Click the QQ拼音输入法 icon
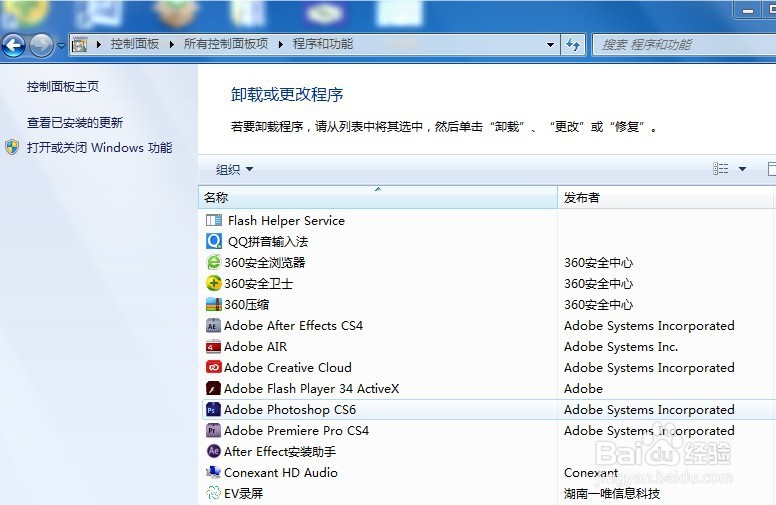776x505 pixels. [x=214, y=241]
